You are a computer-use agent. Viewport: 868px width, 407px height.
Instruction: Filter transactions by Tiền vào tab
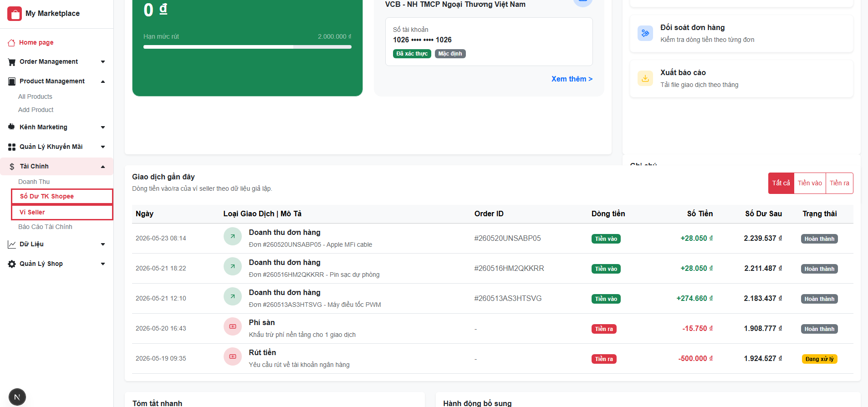tap(810, 183)
